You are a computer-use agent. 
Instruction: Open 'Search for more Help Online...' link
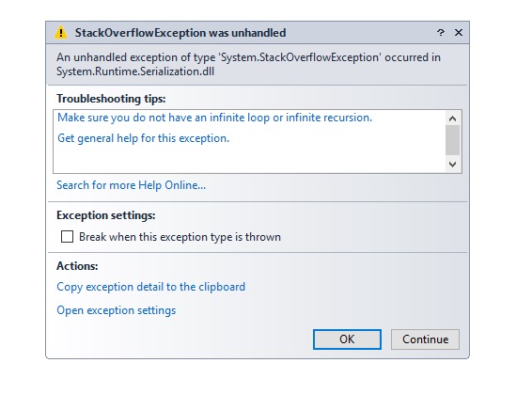(131, 185)
